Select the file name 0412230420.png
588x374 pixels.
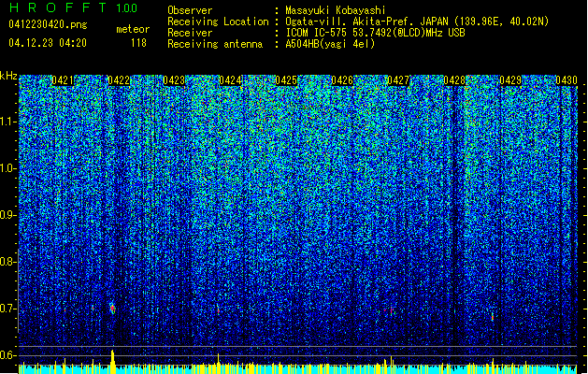pyautogui.click(x=48, y=24)
